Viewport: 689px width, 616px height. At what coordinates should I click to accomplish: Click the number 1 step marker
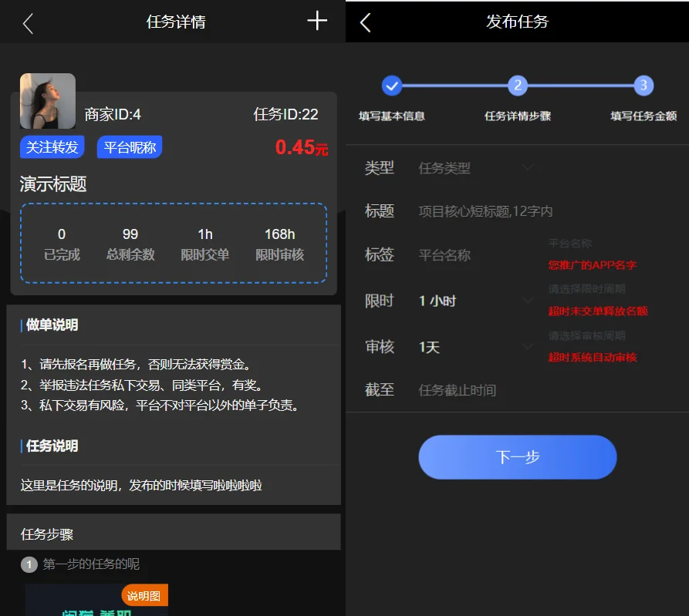point(29,565)
